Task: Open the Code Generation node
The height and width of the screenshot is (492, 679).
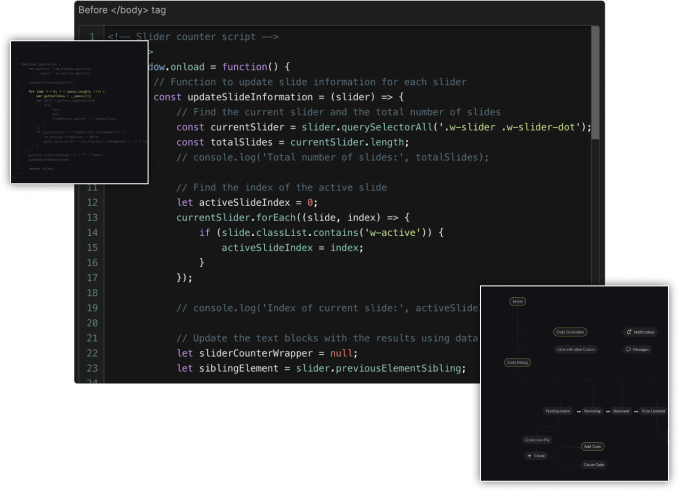Action: [570, 332]
